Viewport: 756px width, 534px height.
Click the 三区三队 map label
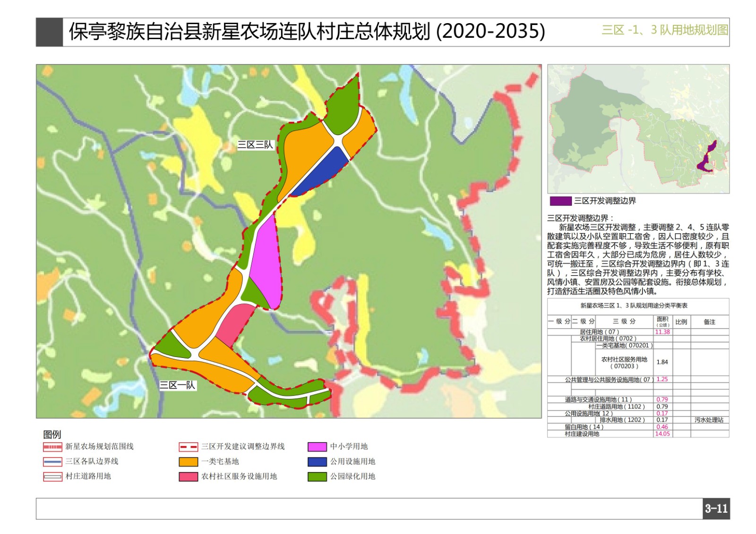pos(255,145)
